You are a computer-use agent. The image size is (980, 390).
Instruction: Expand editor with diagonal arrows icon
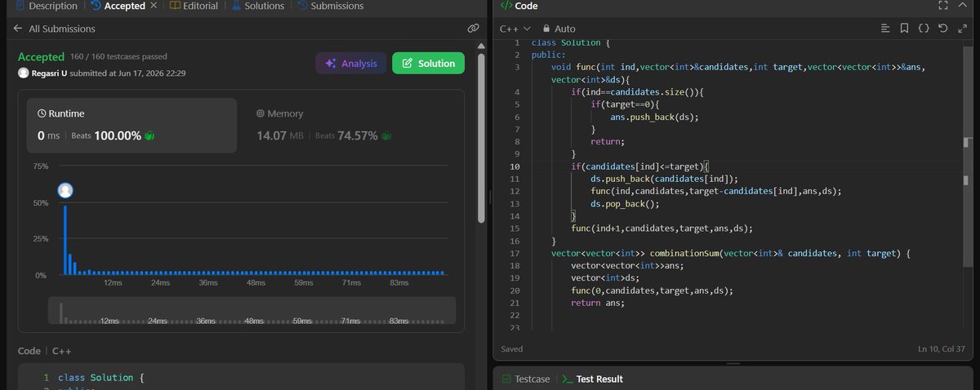pos(963,29)
